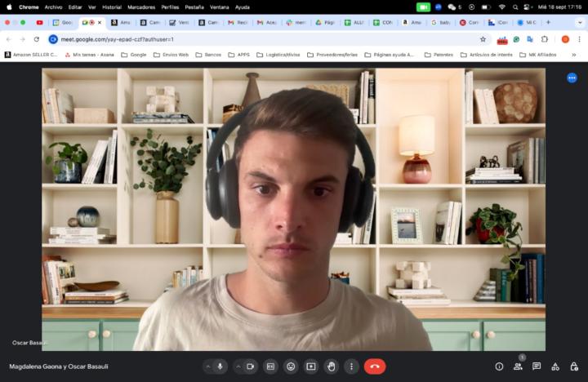Send an emoji reaction
Screen dimensions: 588x382
(291, 366)
